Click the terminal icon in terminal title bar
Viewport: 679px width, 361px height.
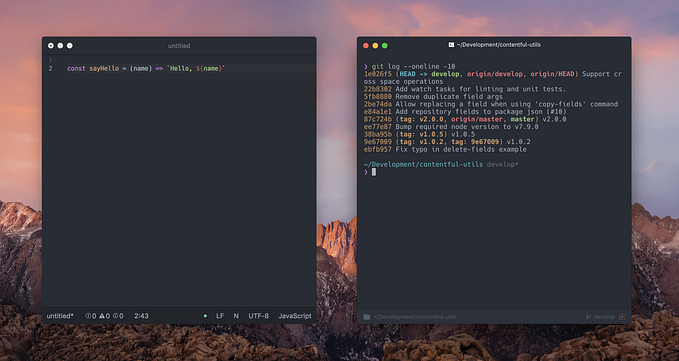click(x=451, y=45)
